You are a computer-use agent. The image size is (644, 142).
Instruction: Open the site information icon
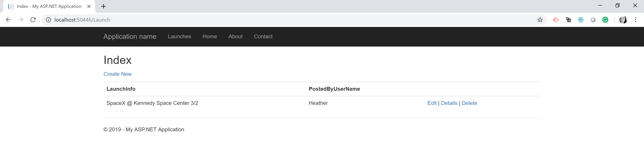point(48,20)
